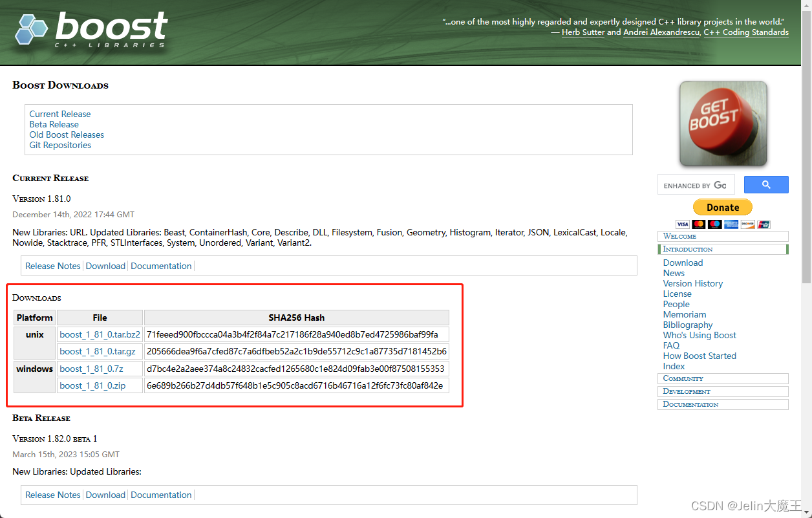The width and height of the screenshot is (812, 518).
Task: Focus the Enhanced by Google search box
Action: tap(696, 186)
